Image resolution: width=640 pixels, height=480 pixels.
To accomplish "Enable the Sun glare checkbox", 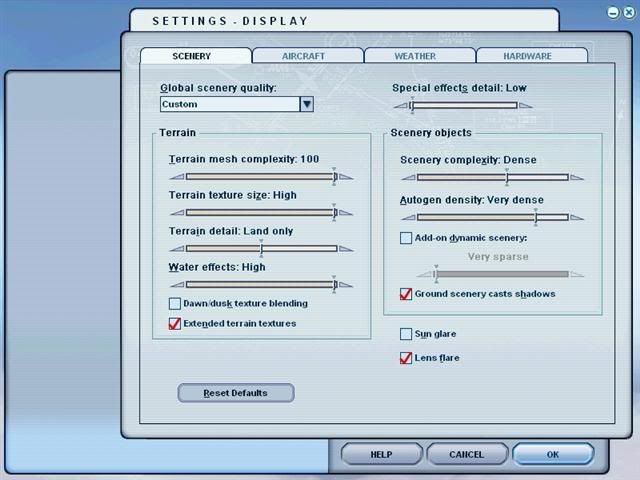I will (406, 334).
